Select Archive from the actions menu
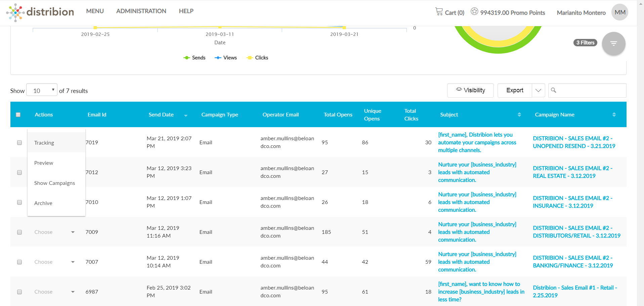Screen dimensions: 644x306 (x=56, y=203)
